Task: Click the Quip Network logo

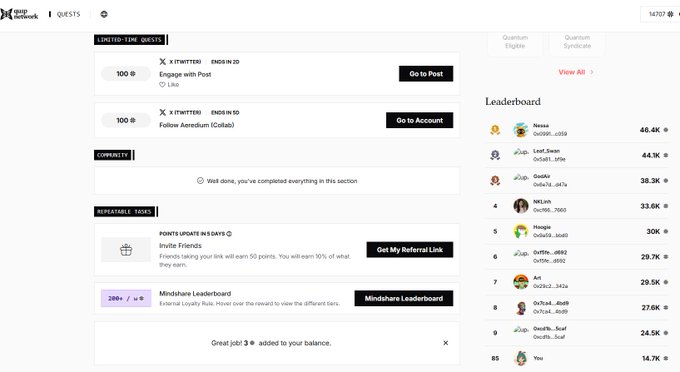Action: pos(20,14)
